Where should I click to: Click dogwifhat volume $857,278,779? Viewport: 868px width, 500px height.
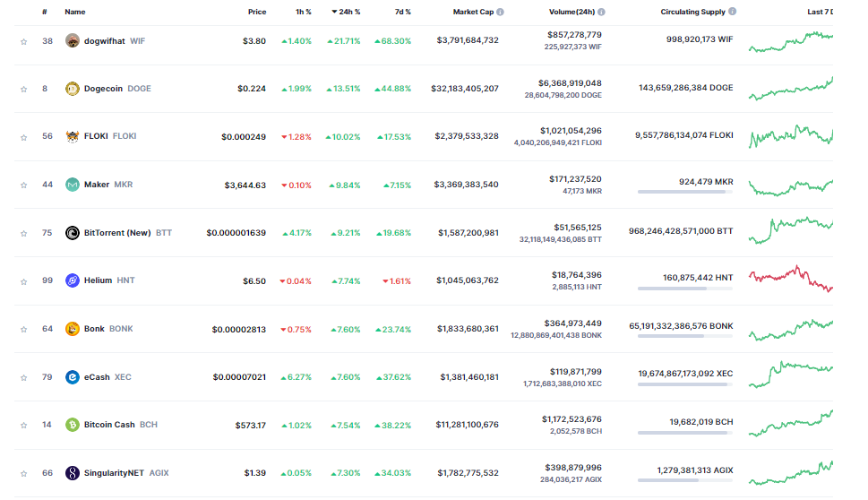[574, 35]
